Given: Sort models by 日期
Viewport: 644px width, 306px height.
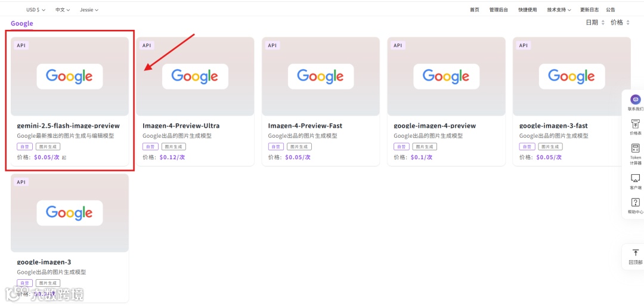Looking at the screenshot, I should click(595, 23).
